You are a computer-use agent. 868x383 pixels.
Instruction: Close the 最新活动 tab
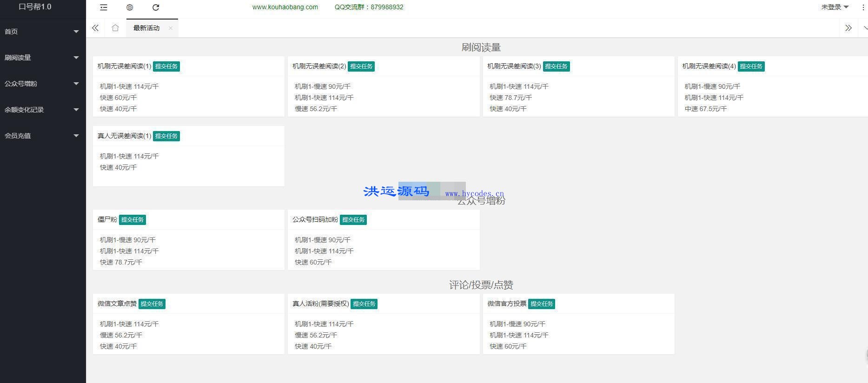(171, 28)
